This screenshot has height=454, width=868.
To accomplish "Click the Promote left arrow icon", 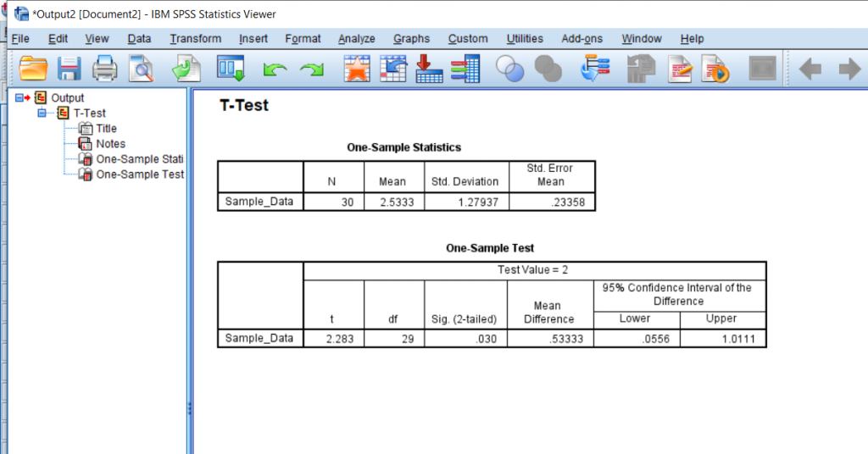I will [x=810, y=69].
